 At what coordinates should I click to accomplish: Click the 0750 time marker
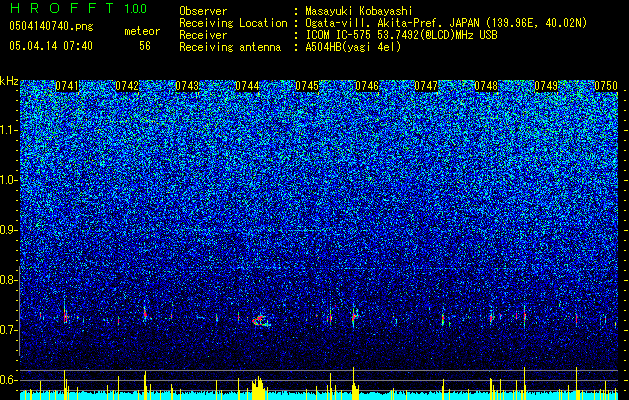(x=606, y=86)
